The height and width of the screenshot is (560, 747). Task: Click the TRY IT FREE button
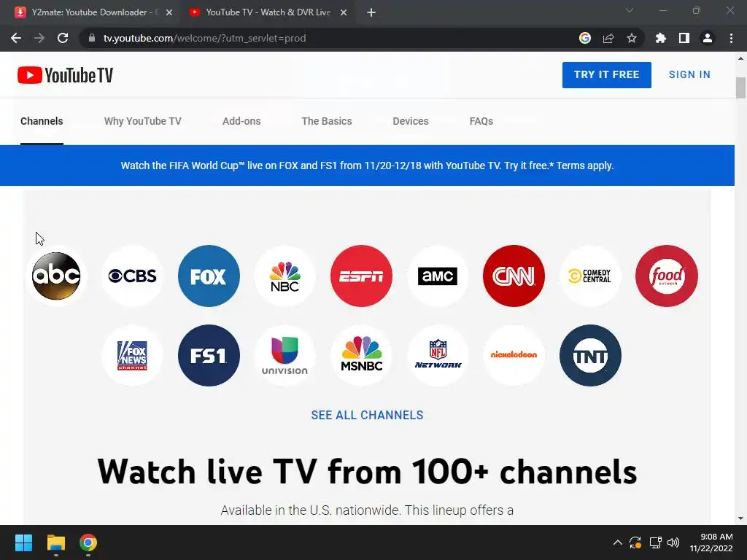(606, 75)
